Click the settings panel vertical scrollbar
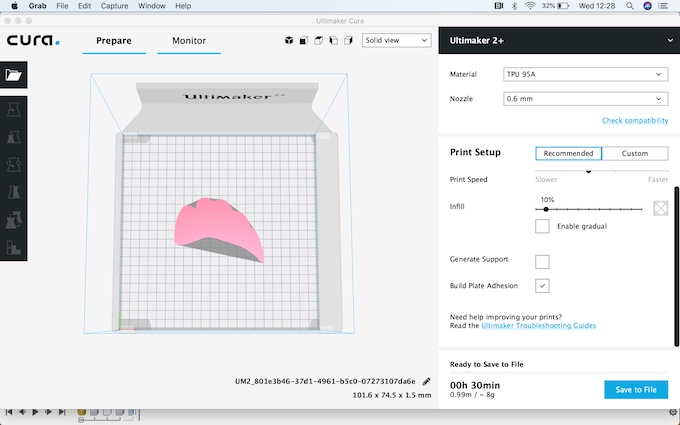Image resolution: width=680 pixels, height=425 pixels. click(x=677, y=266)
